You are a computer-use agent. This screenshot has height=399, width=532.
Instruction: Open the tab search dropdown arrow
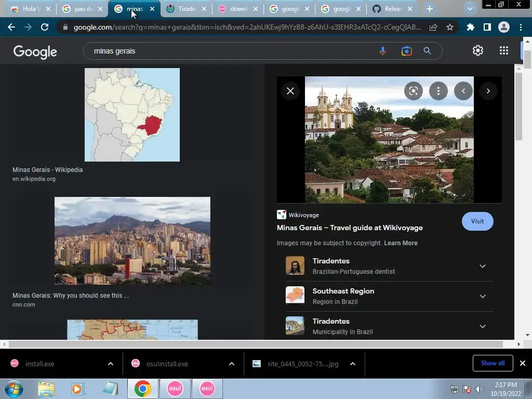pos(470,9)
